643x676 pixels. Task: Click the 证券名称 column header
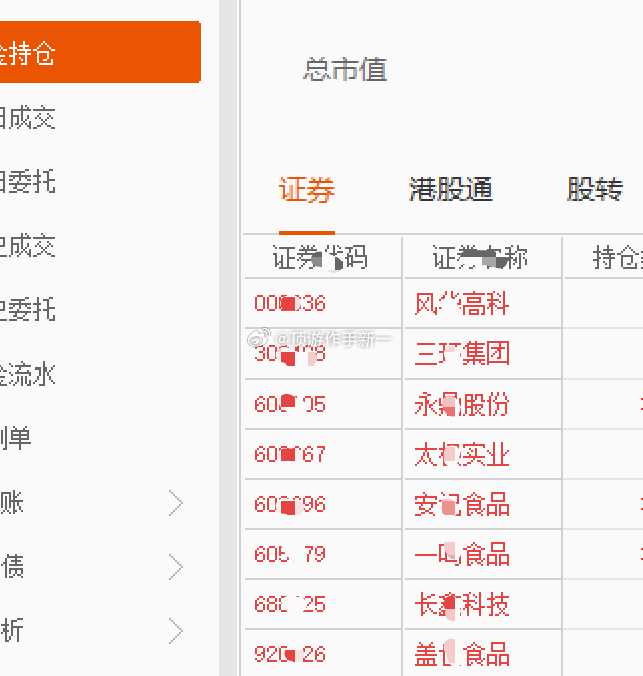point(480,257)
